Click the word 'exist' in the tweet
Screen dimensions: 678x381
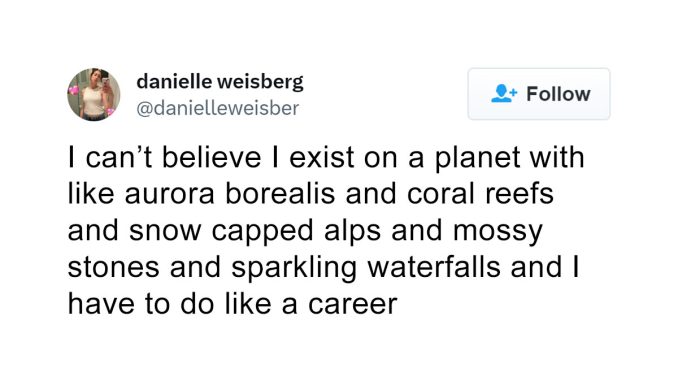coord(322,157)
